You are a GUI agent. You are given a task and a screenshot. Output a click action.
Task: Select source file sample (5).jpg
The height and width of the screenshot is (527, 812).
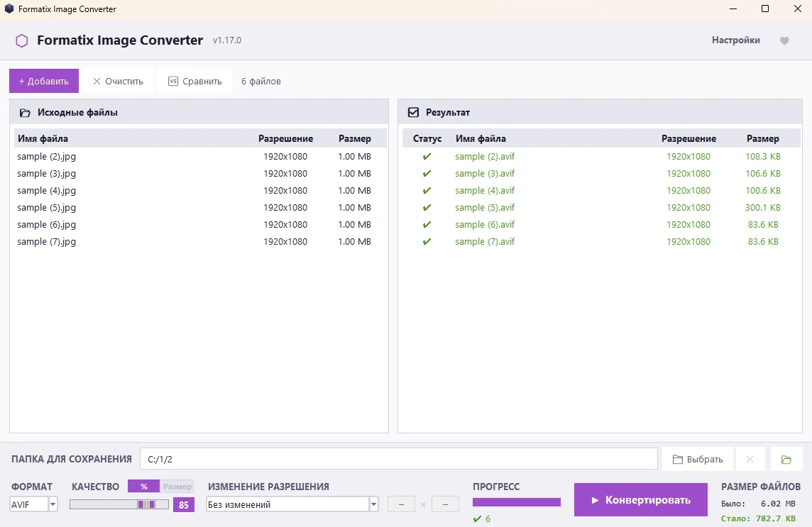coord(200,208)
